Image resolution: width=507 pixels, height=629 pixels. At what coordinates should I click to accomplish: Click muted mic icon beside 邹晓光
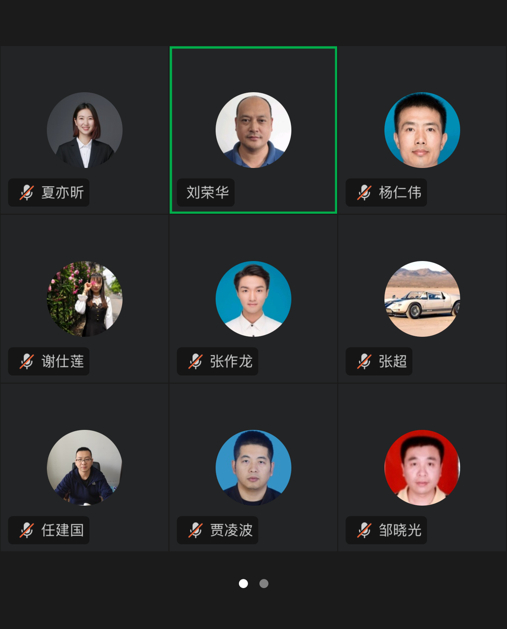(x=364, y=530)
